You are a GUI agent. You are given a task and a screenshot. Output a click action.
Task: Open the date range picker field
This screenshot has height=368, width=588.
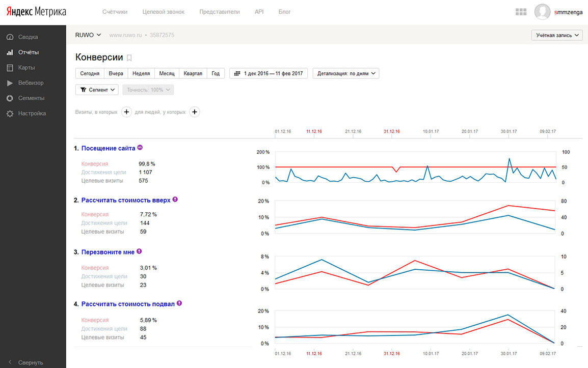click(x=269, y=73)
